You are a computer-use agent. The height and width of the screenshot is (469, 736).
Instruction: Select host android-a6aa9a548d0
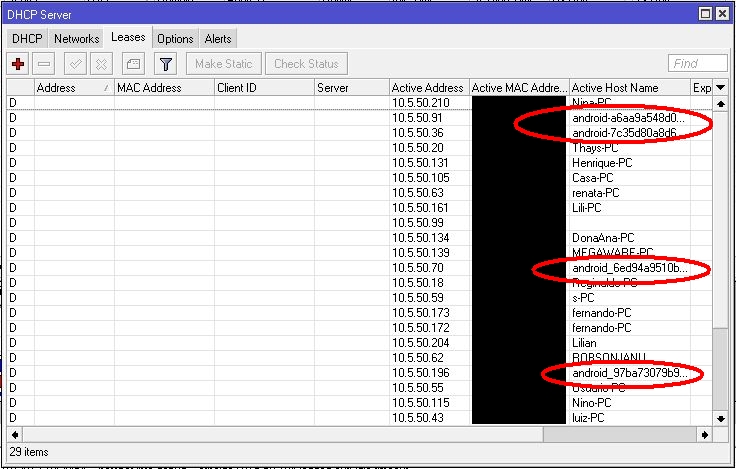pyautogui.click(x=628, y=118)
